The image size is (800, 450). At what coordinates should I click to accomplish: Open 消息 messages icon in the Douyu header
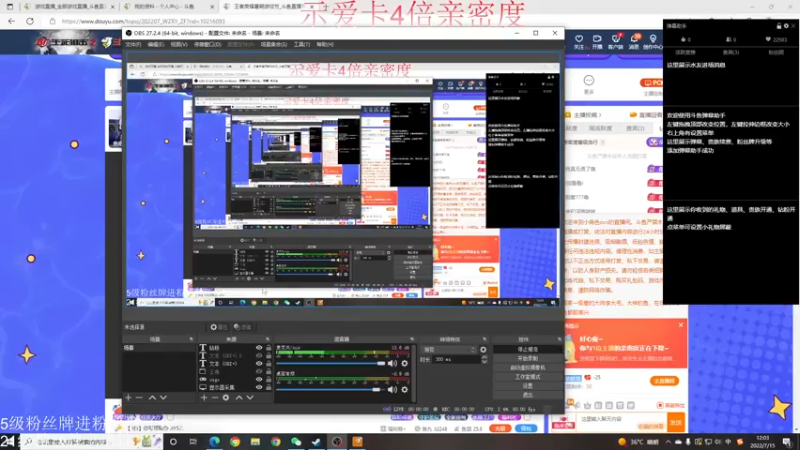pos(634,39)
